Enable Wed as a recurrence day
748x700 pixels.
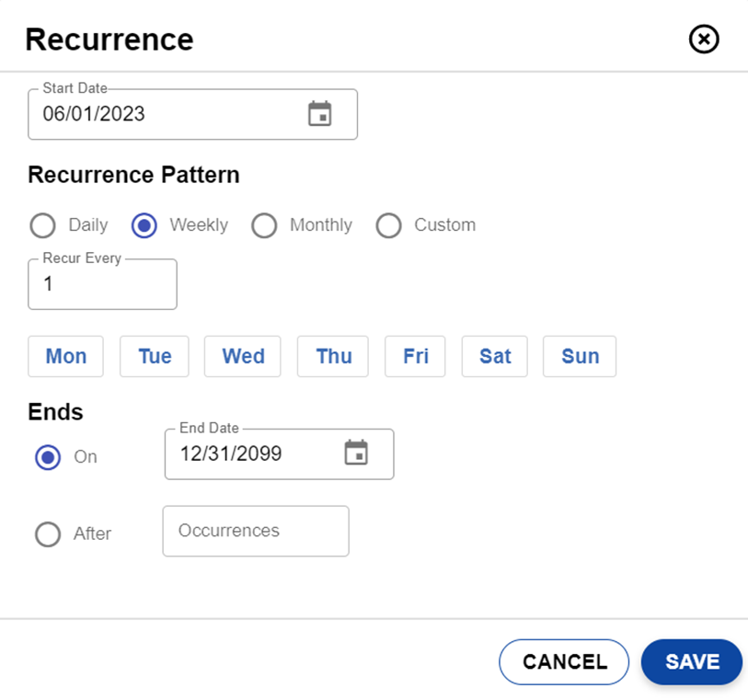(x=243, y=357)
